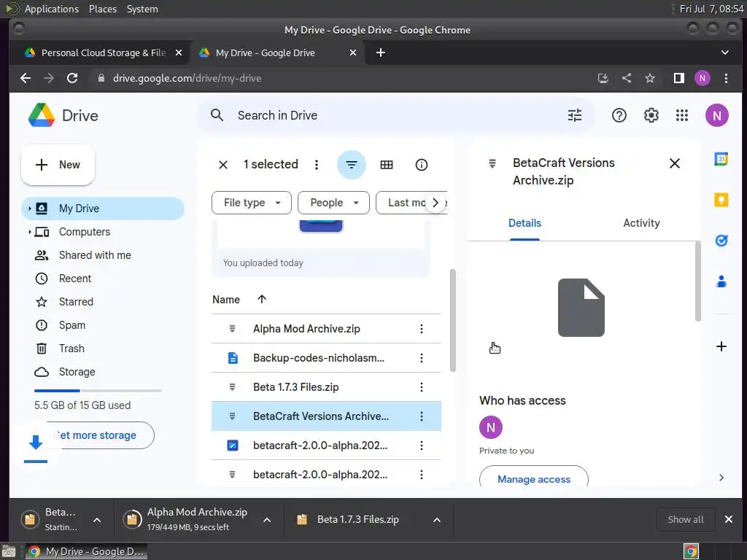The width and height of the screenshot is (747, 560).
Task: Bookmark this tab with the star
Action: coord(649,78)
